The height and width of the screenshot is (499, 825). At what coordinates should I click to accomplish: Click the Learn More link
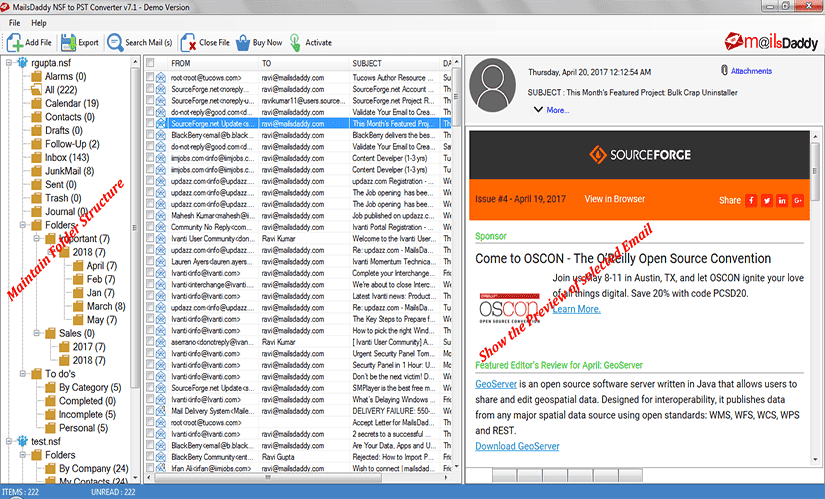(x=576, y=309)
